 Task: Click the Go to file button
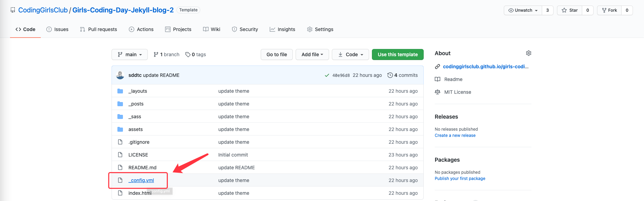pyautogui.click(x=277, y=54)
